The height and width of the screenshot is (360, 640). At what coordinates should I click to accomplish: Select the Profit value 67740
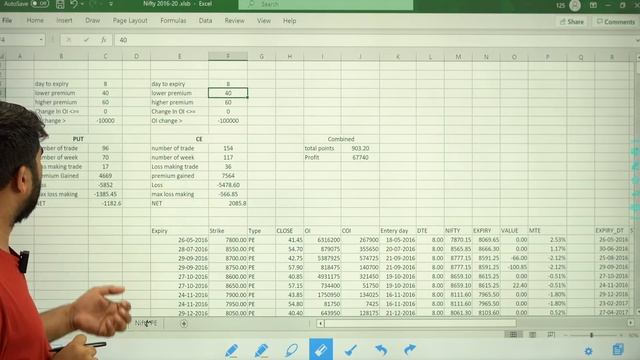tap(360, 158)
